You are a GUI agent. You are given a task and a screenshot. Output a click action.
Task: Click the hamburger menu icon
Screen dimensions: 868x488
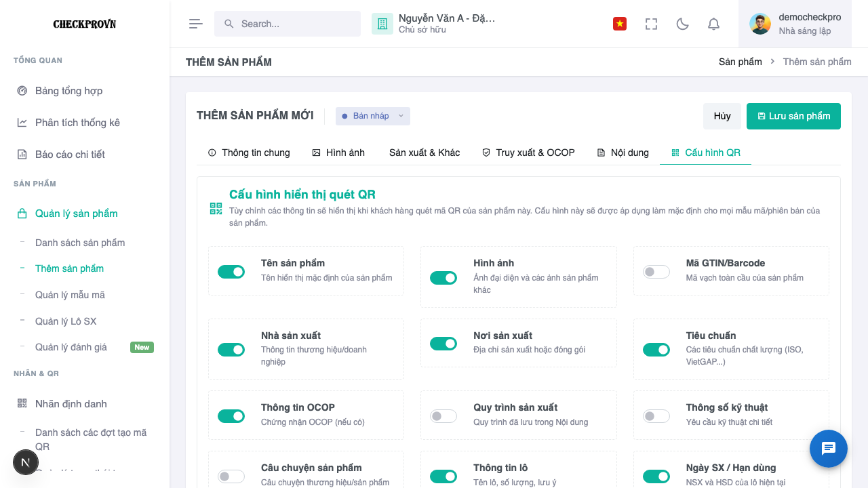196,24
